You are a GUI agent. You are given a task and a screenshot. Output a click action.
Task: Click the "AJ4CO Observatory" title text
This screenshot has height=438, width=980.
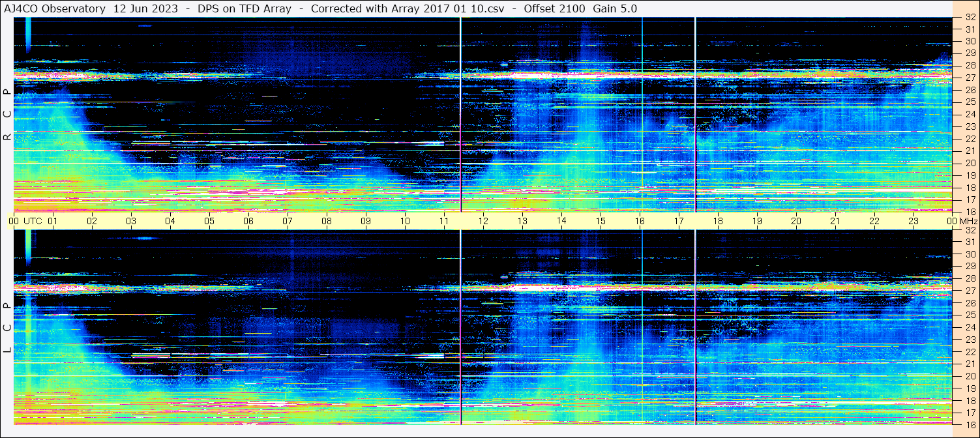point(55,8)
